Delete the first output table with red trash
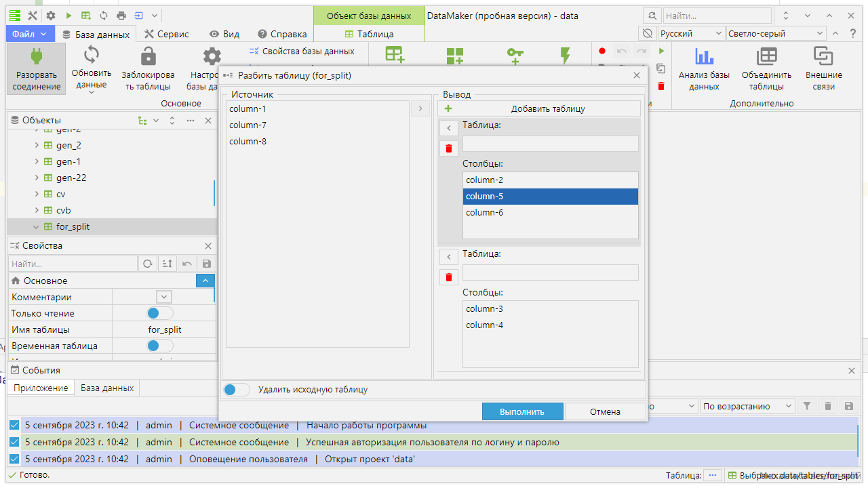The image size is (868, 488). click(449, 148)
